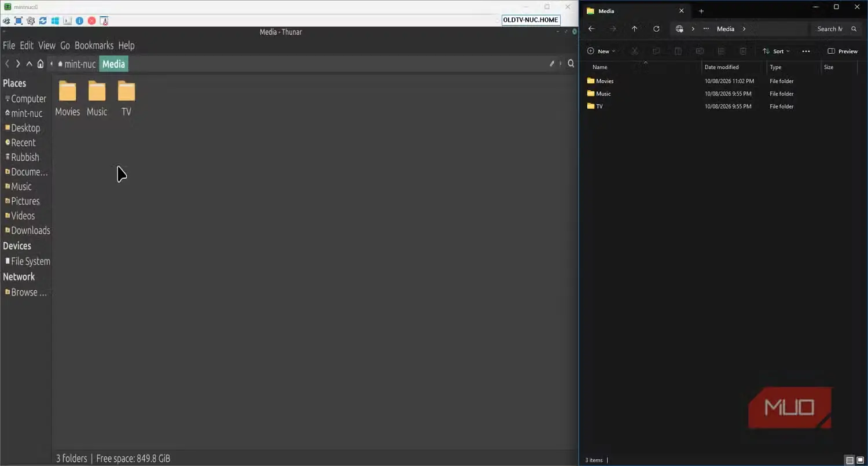Expand chevron after network icon in Explorer address
The width and height of the screenshot is (868, 466).
693,29
